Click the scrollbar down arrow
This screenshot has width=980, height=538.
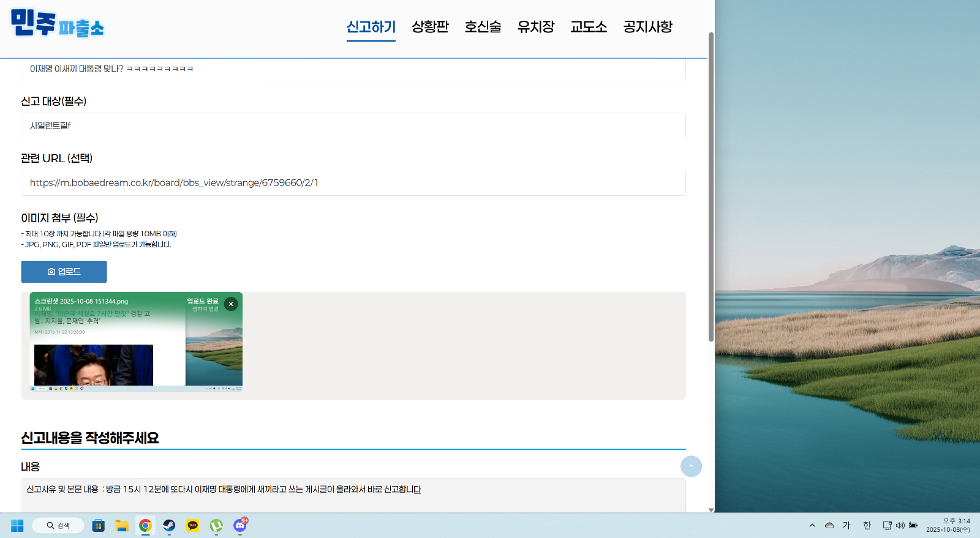pyautogui.click(x=711, y=509)
